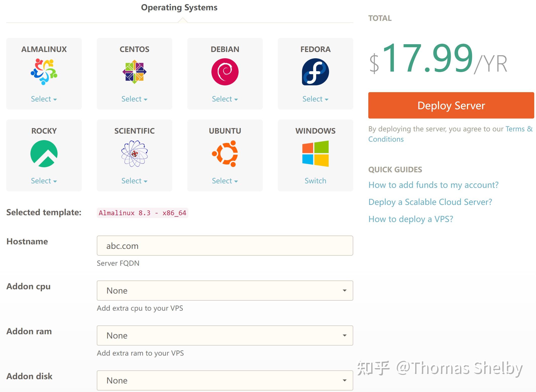Click the Ubuntu logo icon
536x392 pixels.
pyautogui.click(x=225, y=153)
